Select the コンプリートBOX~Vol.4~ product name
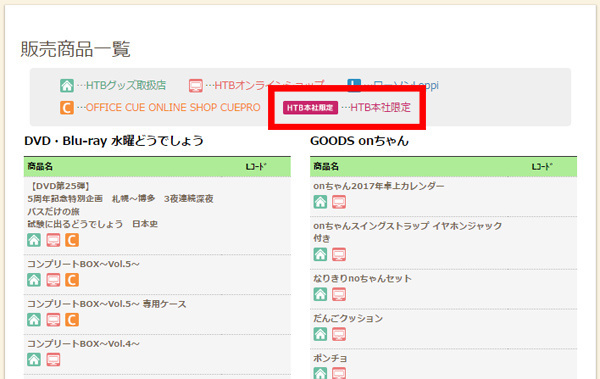Image resolution: width=600 pixels, height=379 pixels. click(x=83, y=344)
